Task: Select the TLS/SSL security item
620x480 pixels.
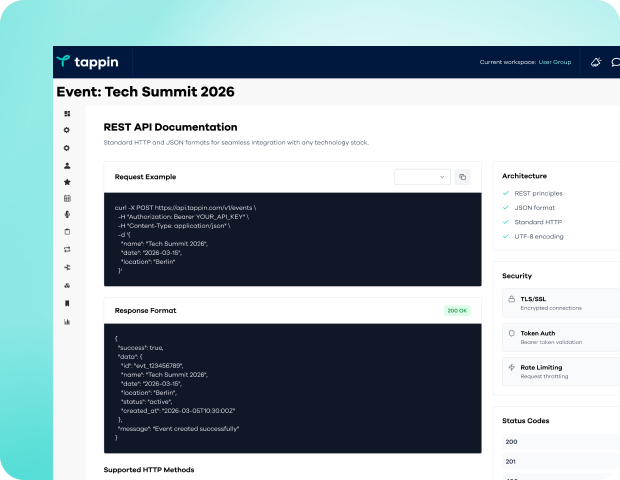Action: 560,302
